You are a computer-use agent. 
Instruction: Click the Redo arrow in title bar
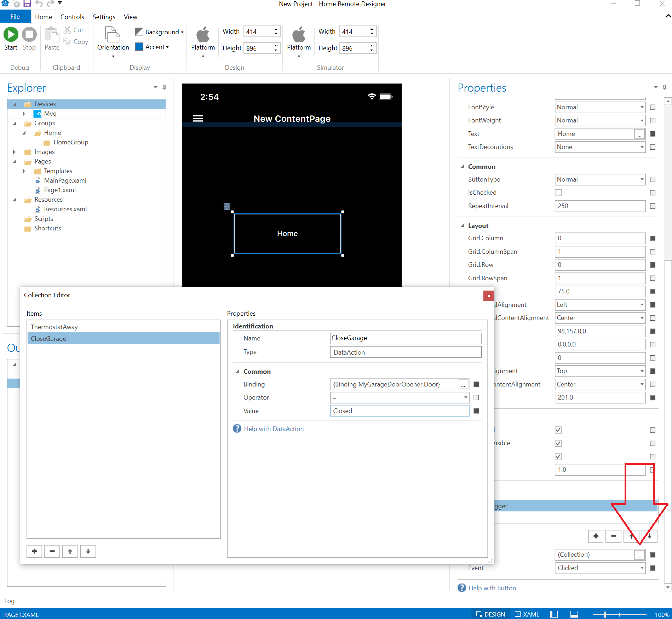pyautogui.click(x=50, y=4)
